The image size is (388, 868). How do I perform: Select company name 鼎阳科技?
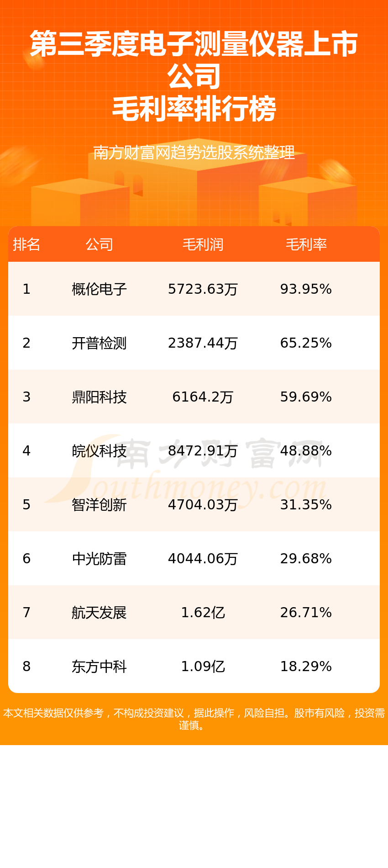tap(99, 397)
